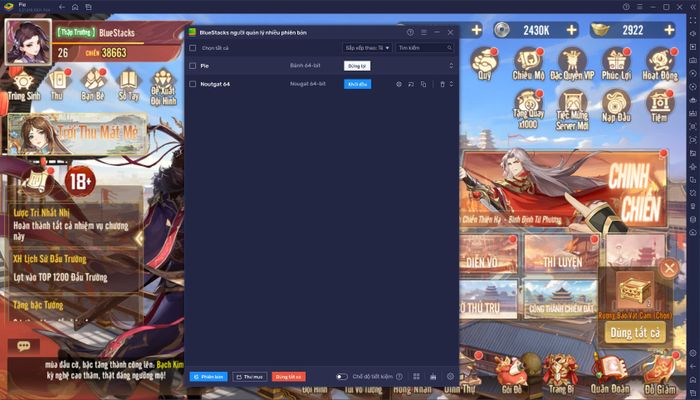
Task: Click the search field in instance manager
Action: coord(425,48)
